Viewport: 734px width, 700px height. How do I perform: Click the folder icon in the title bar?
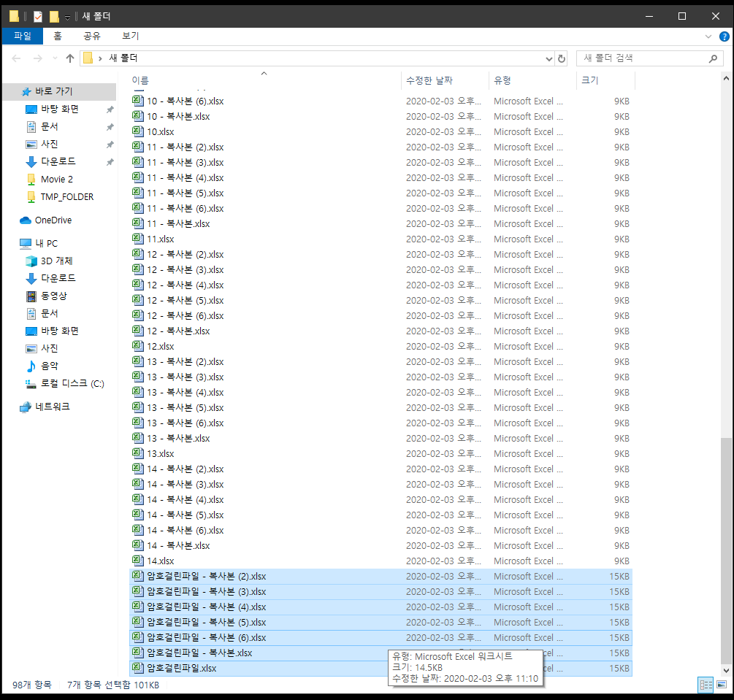coord(14,17)
